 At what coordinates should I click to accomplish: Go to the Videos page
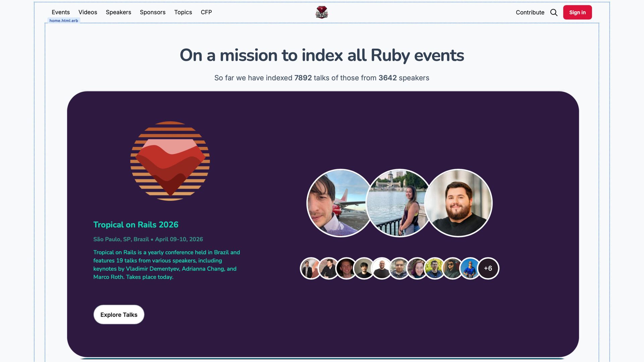[88, 12]
